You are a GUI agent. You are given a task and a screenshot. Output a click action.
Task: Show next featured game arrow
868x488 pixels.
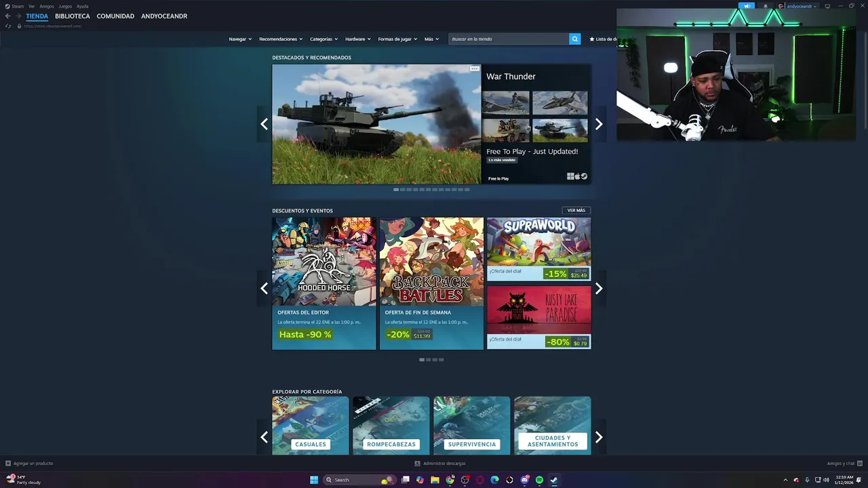(599, 124)
